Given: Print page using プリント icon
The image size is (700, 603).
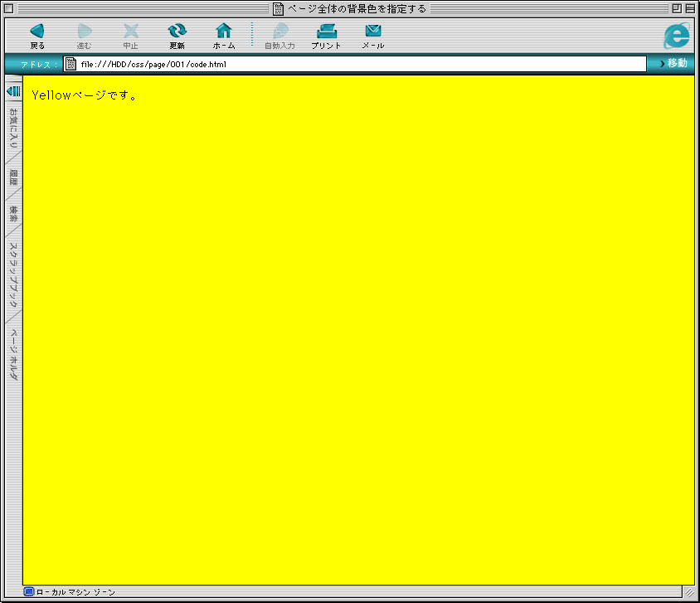Looking at the screenshot, I should point(326,32).
